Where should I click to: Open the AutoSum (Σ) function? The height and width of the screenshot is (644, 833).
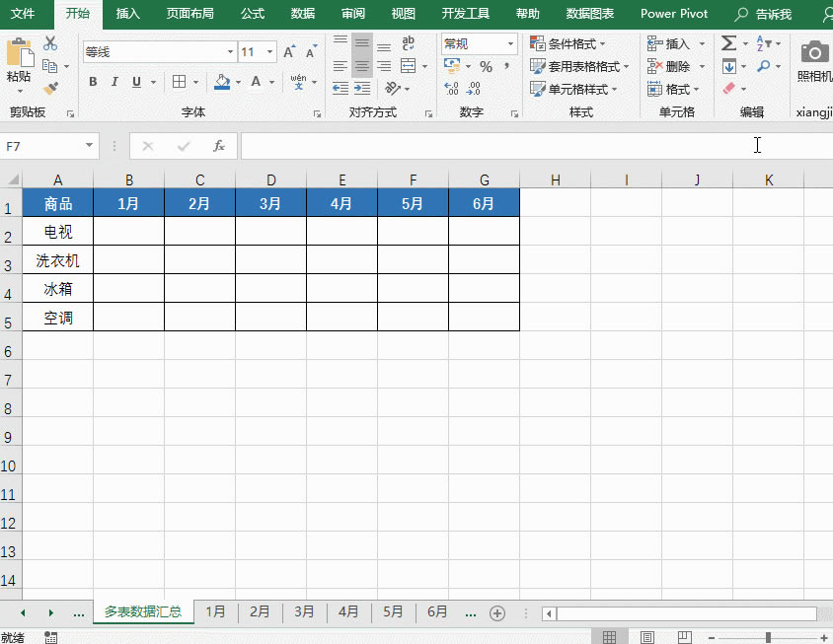point(727,43)
